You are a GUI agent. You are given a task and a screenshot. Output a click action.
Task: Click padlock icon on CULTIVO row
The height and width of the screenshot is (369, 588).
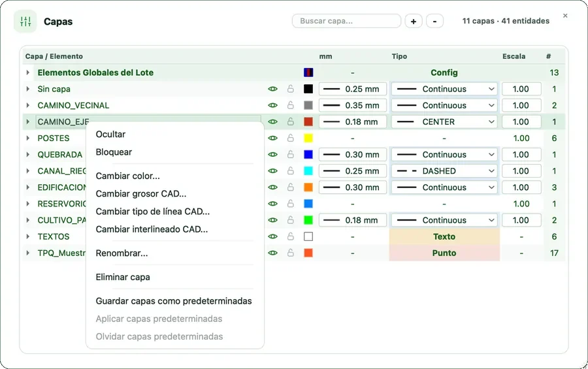[290, 220]
